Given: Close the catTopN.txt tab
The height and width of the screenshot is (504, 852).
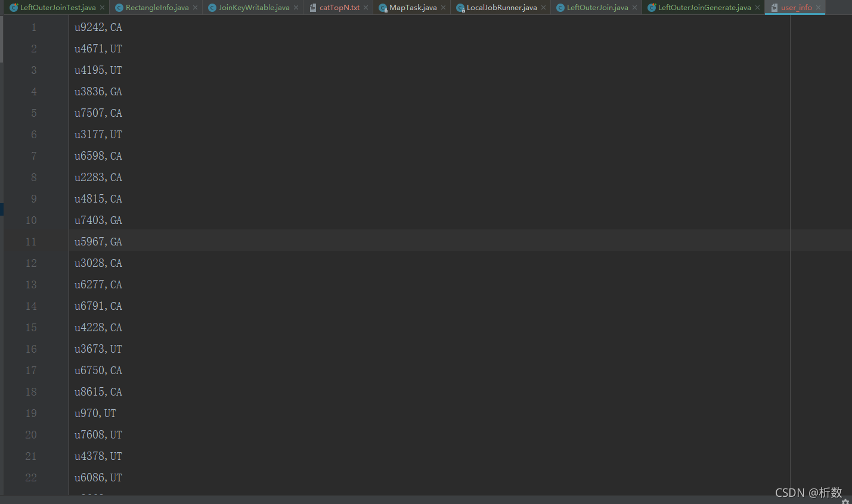Looking at the screenshot, I should click(x=365, y=8).
